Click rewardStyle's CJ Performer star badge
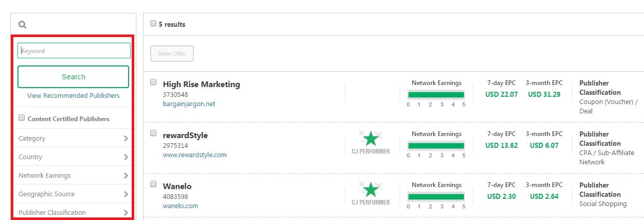The height and width of the screenshot is (220, 644). [370, 142]
